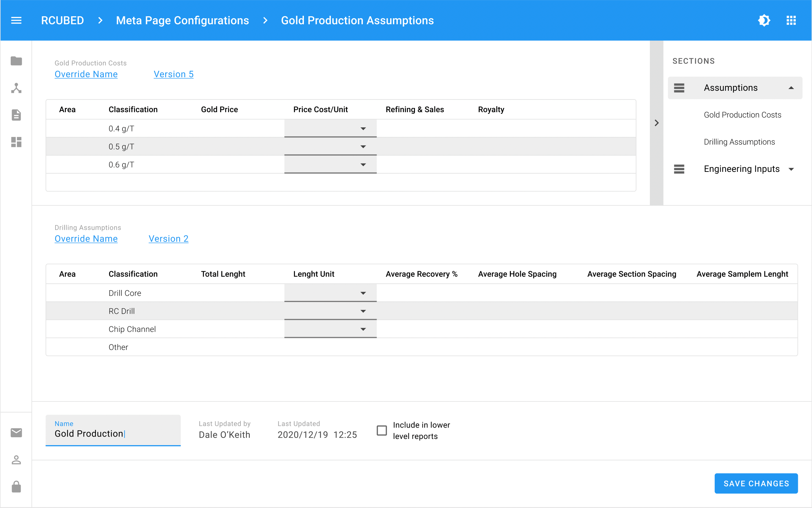Select Drilling Assumptions in sections list
Viewport: 812px width, 508px height.
[x=739, y=142]
